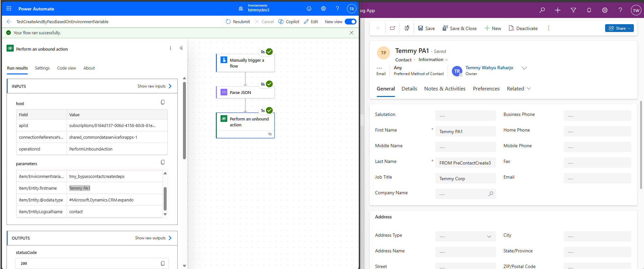Open the Dynamics notifications bell
The image size is (644, 269).
pyautogui.click(x=589, y=10)
